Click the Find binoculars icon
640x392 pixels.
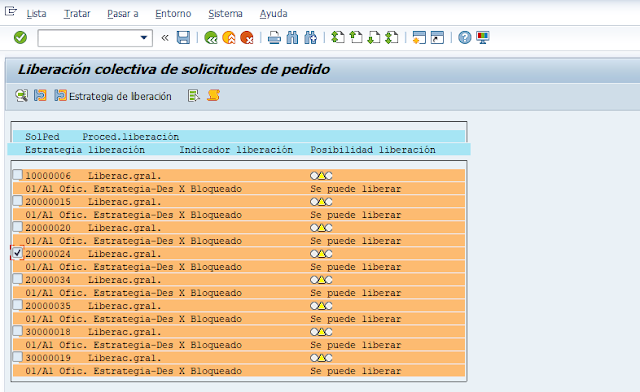pyautogui.click(x=292, y=38)
